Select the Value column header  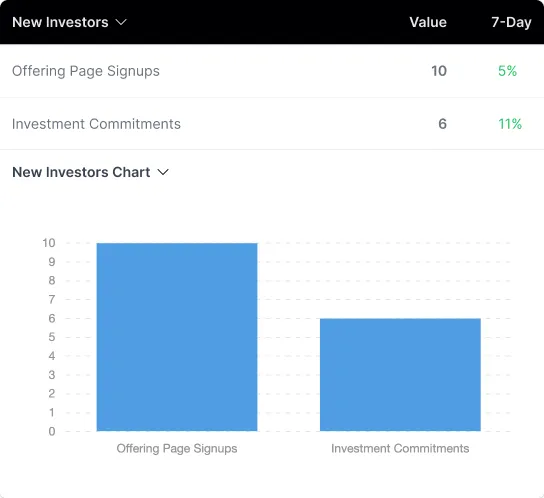click(x=428, y=22)
